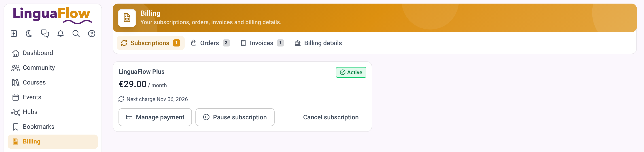Image resolution: width=644 pixels, height=152 pixels.
Task: Open the help question mark icon
Action: coord(92,34)
